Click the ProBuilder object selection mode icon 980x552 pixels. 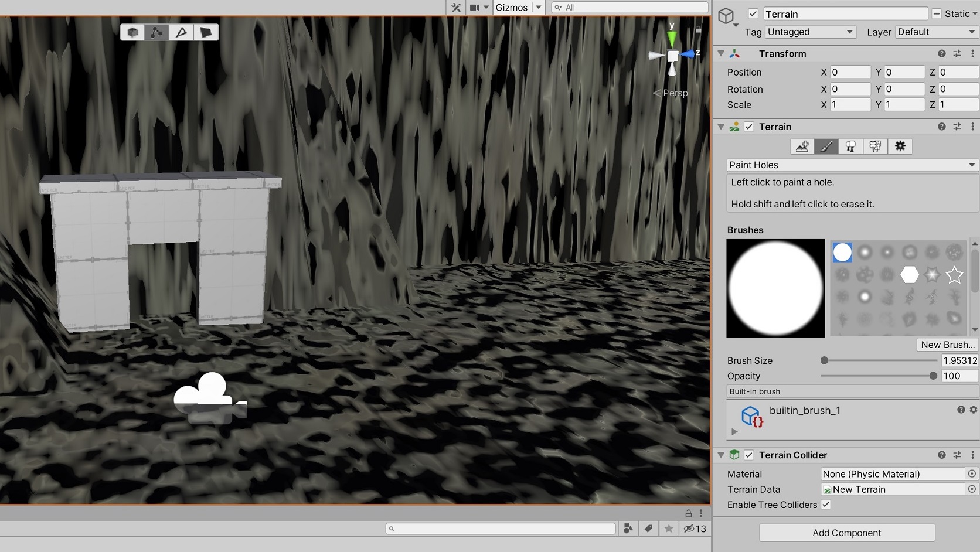point(132,32)
